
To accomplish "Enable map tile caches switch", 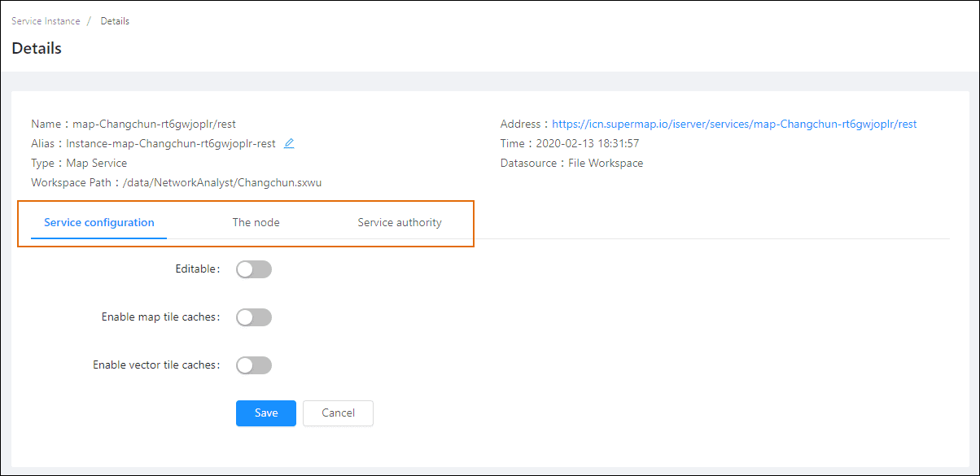I will click(x=253, y=317).
